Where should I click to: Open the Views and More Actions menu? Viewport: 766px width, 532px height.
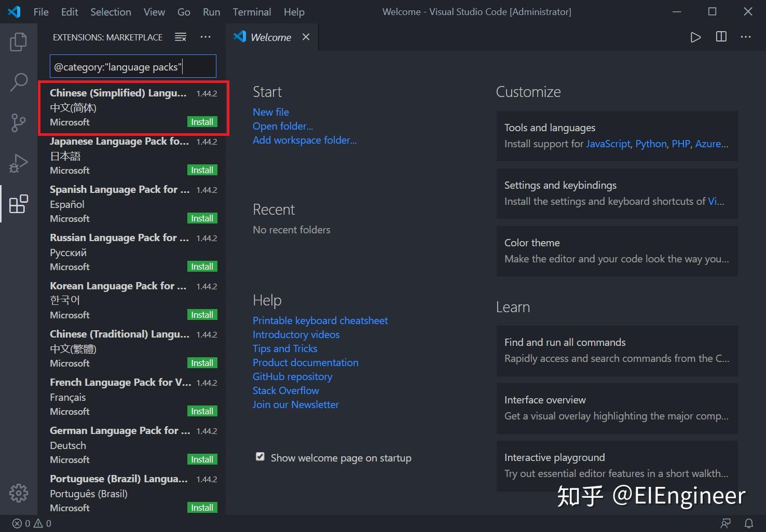(x=206, y=37)
